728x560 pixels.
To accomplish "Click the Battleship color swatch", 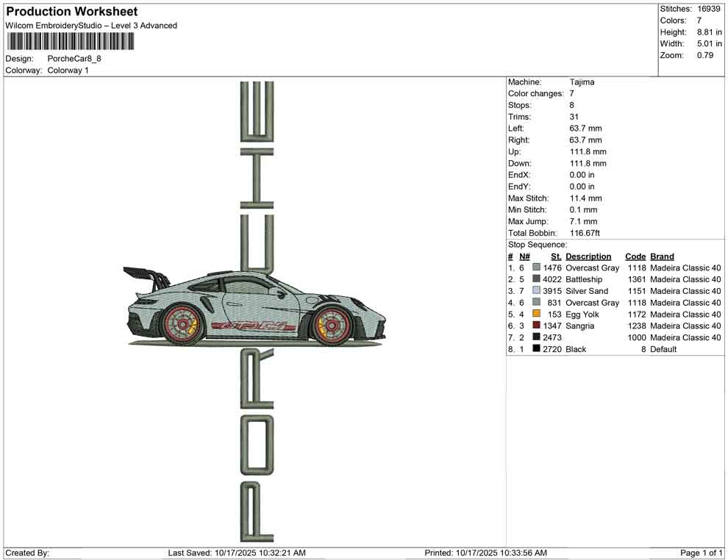I will pyautogui.click(x=536, y=279).
